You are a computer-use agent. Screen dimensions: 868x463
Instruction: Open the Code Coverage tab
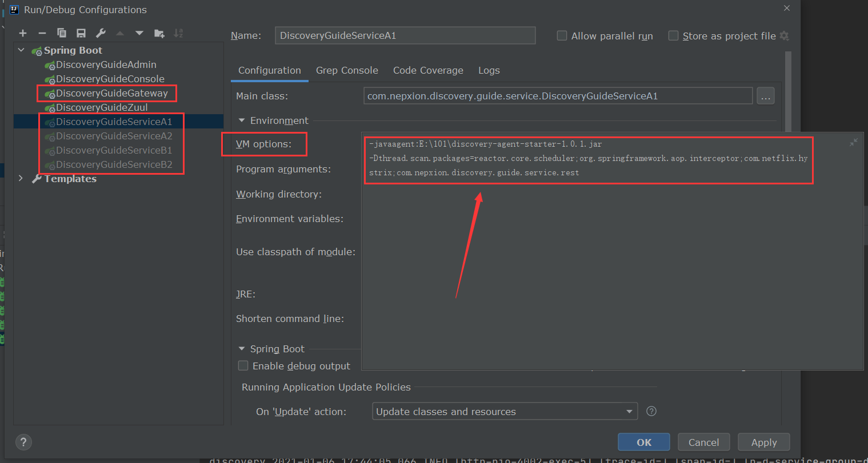tap(428, 70)
